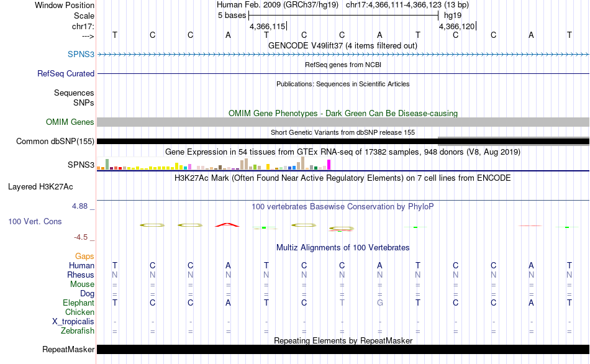
Task: Click 'Repeating Elements by RepeatMasker' title
Action: [x=343, y=340]
